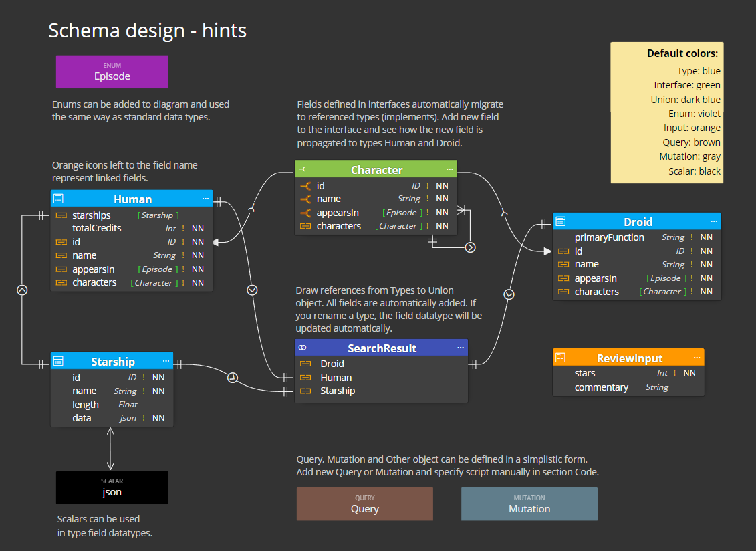Open the Droid object's ellipsis menu
Screen dimensions: 756x551
714,221
